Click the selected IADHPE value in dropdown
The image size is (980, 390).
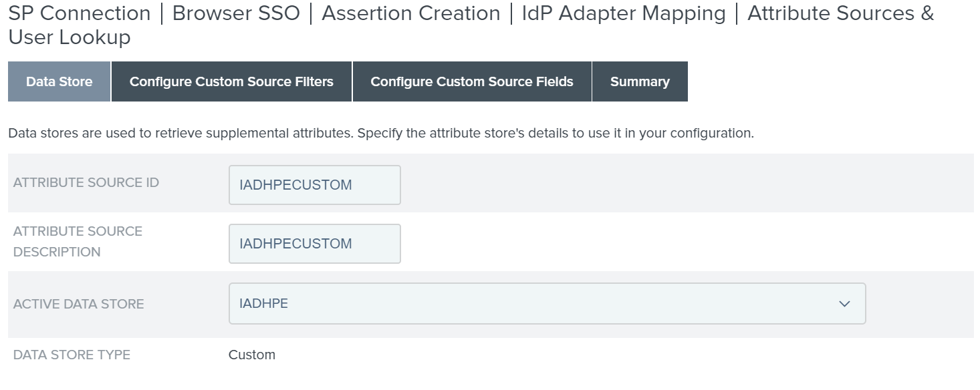(264, 303)
